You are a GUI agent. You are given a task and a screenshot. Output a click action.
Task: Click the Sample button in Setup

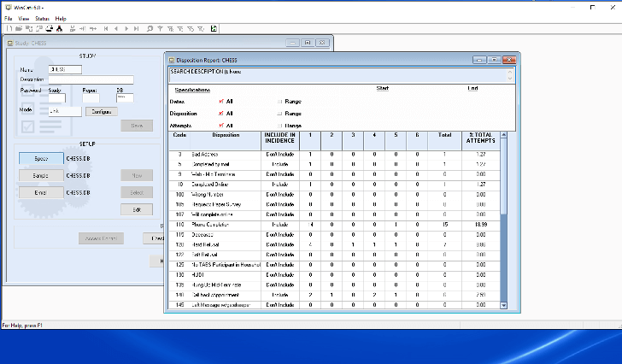pyautogui.click(x=41, y=176)
